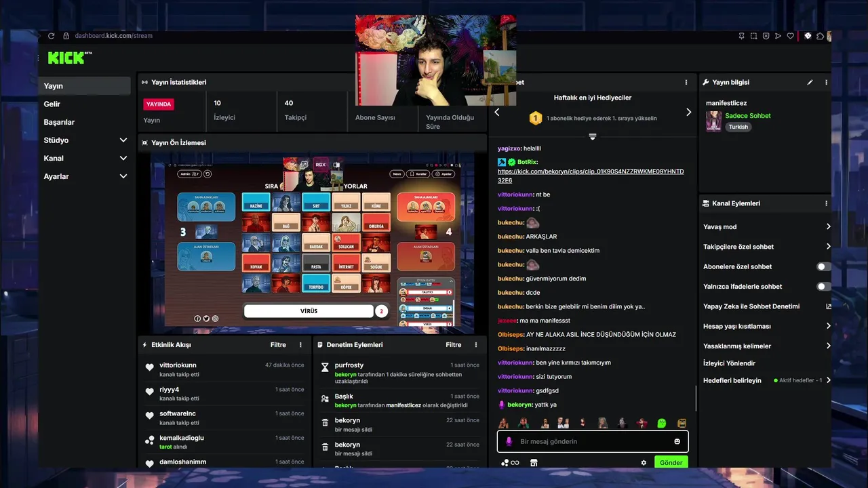Click the Başlık change log entry
868x488 pixels.
pos(400,401)
